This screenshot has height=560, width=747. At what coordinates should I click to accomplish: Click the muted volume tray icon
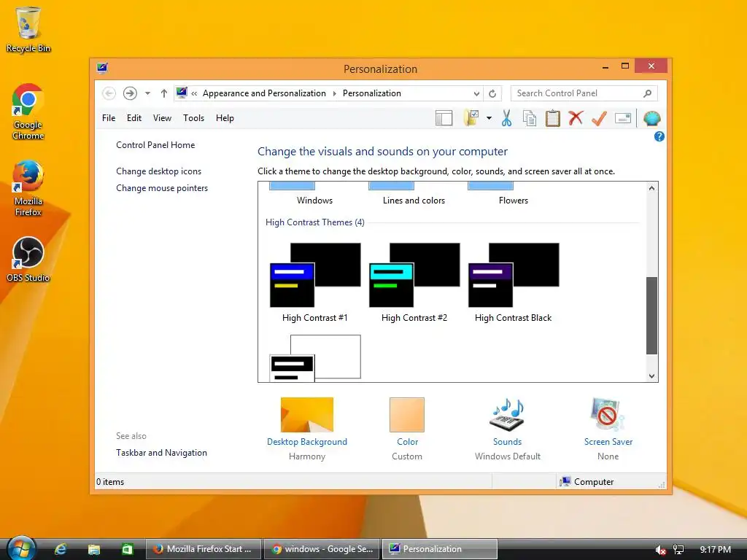pos(660,550)
